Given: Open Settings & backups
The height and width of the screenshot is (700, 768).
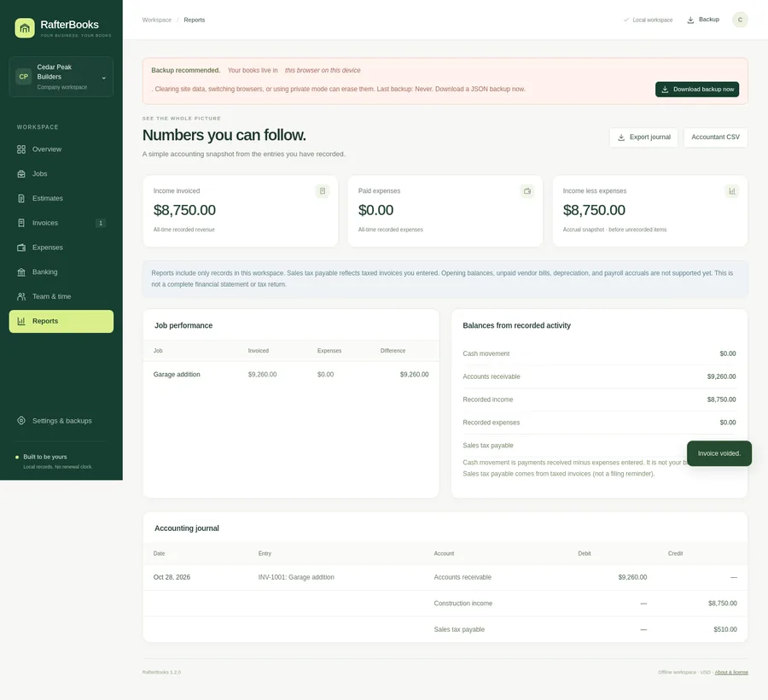Looking at the screenshot, I should [61, 421].
